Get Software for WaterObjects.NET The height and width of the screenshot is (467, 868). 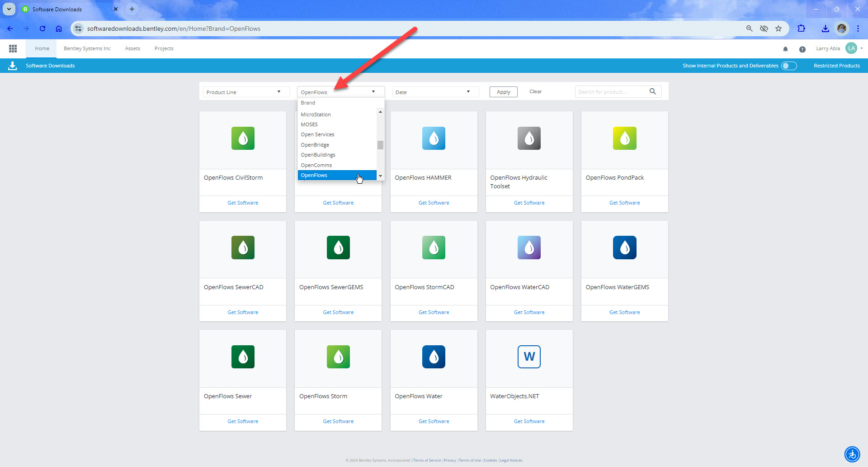[529, 421]
